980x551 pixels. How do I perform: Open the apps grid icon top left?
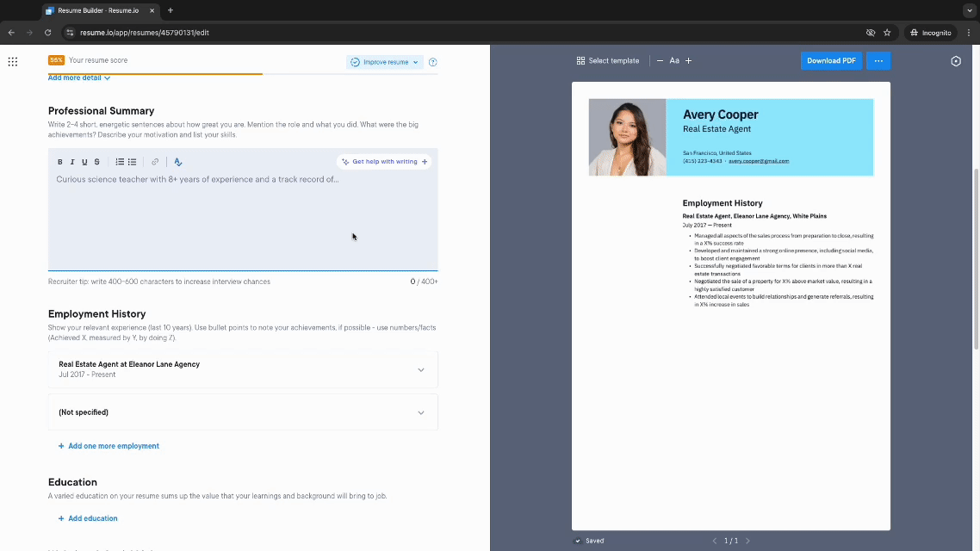pyautogui.click(x=13, y=61)
